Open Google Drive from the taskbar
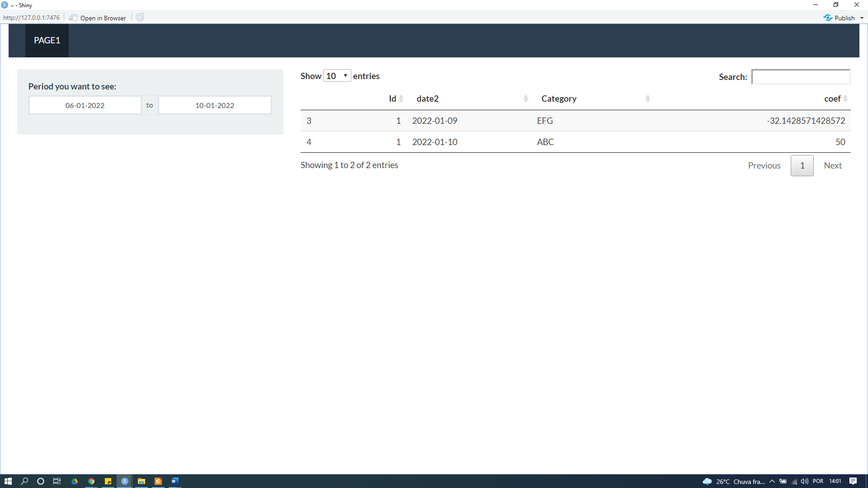Viewport: 868px width, 488px height. 75,481
